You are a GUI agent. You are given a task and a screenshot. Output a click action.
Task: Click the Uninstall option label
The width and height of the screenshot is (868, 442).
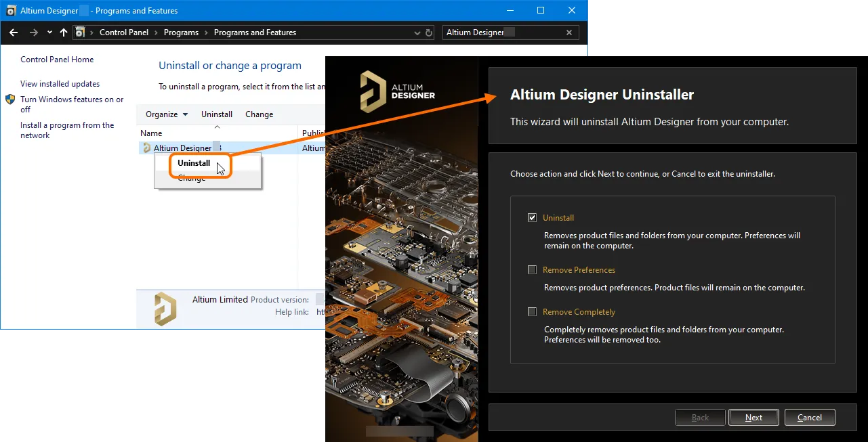click(x=558, y=218)
